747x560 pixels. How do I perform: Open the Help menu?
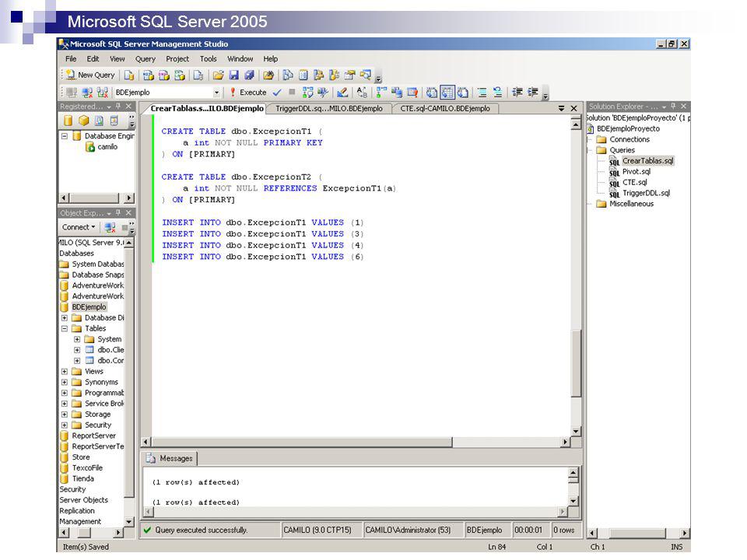tap(271, 58)
